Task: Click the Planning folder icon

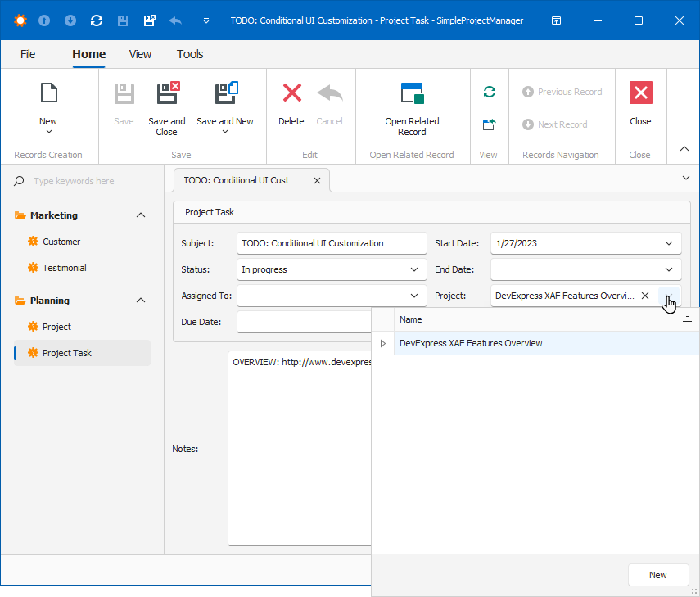Action: point(20,301)
